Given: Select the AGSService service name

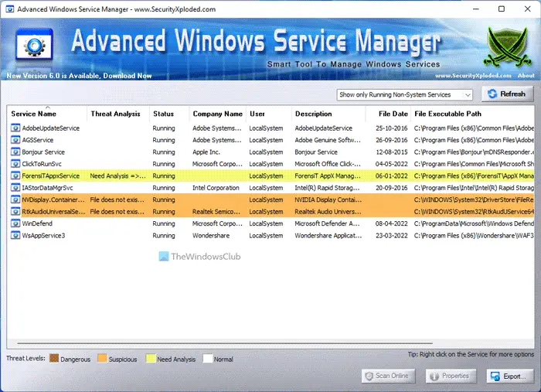Looking at the screenshot, I should click(x=38, y=140).
